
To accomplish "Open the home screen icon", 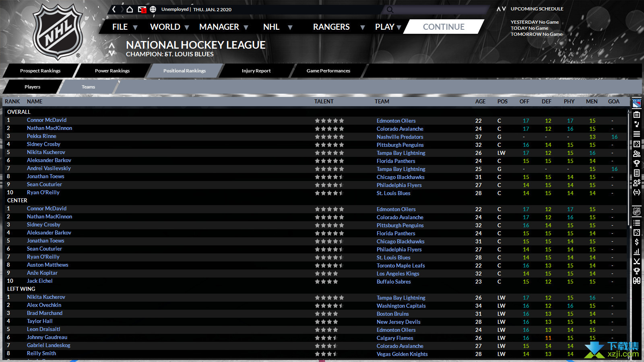I will pos(130,9).
